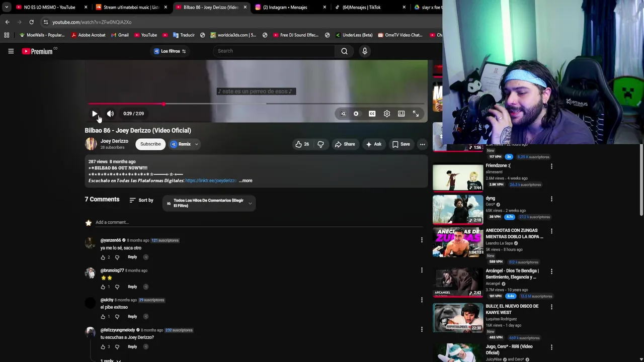Image resolution: width=644 pixels, height=362 pixels.
Task: Open Sort by comments menu
Action: (141, 200)
